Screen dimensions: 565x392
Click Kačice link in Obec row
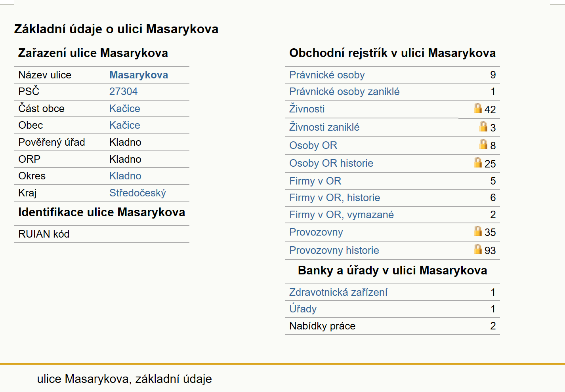click(124, 125)
